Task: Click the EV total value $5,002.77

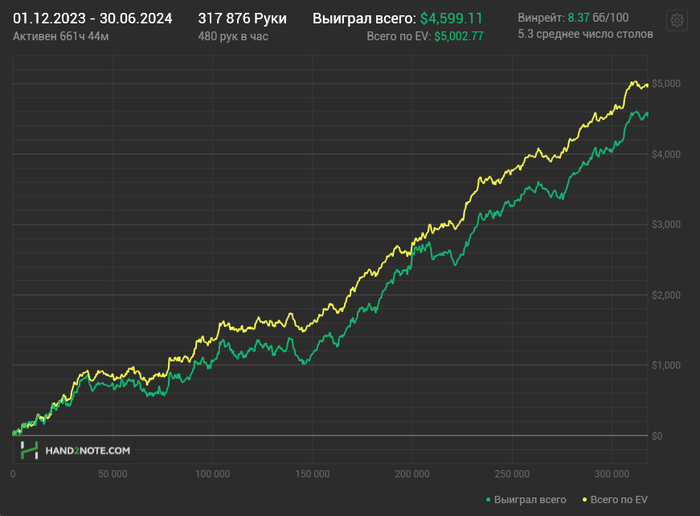Action: 459,36
